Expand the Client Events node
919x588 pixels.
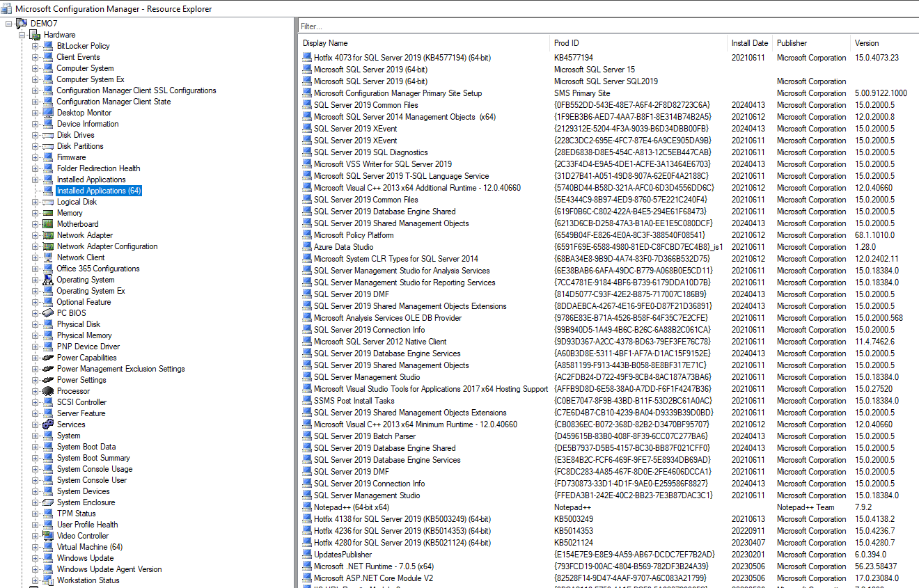pos(36,57)
